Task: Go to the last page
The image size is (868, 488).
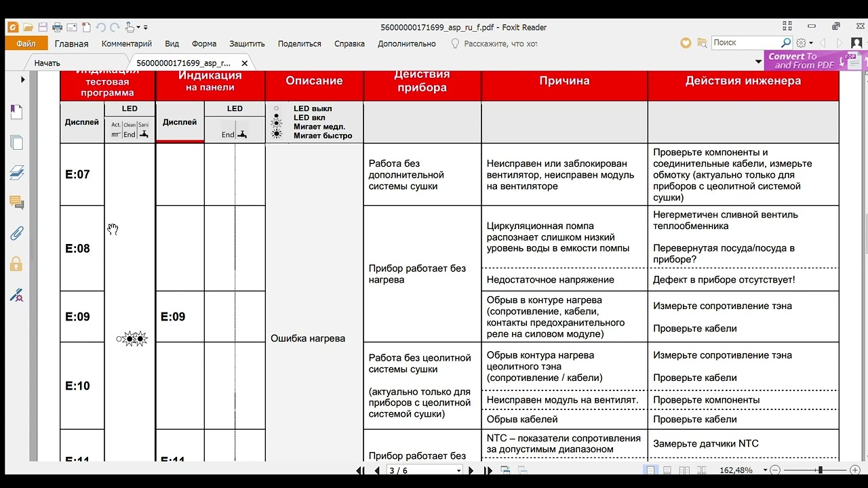Action: pos(488,470)
